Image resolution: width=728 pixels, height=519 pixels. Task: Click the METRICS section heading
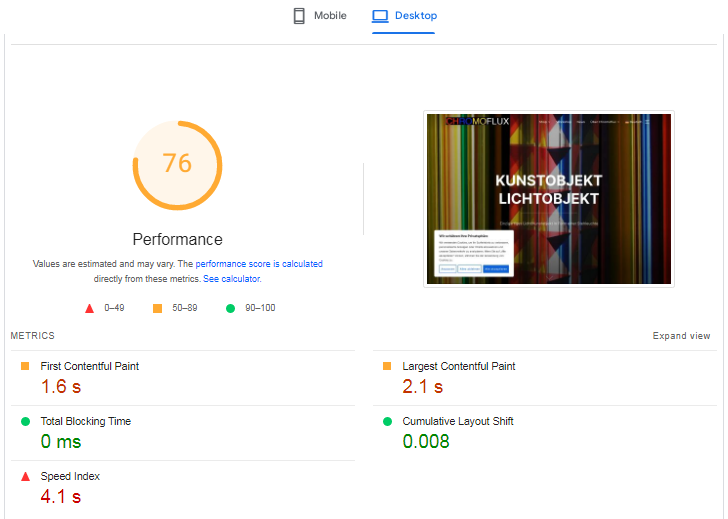click(x=32, y=336)
